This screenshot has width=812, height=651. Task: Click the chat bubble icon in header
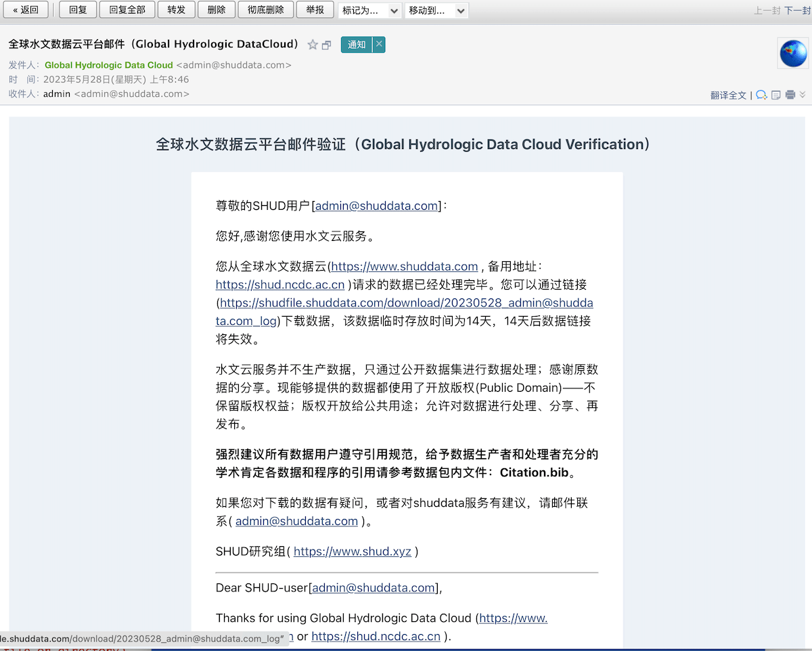pyautogui.click(x=762, y=95)
